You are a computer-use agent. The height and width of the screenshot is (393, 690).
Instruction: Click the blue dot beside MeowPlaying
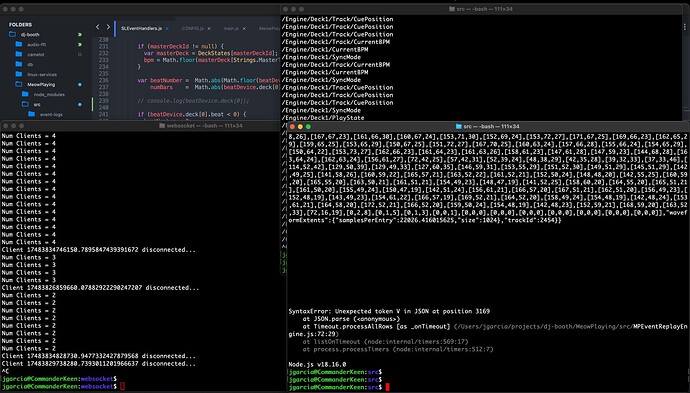pos(80,84)
